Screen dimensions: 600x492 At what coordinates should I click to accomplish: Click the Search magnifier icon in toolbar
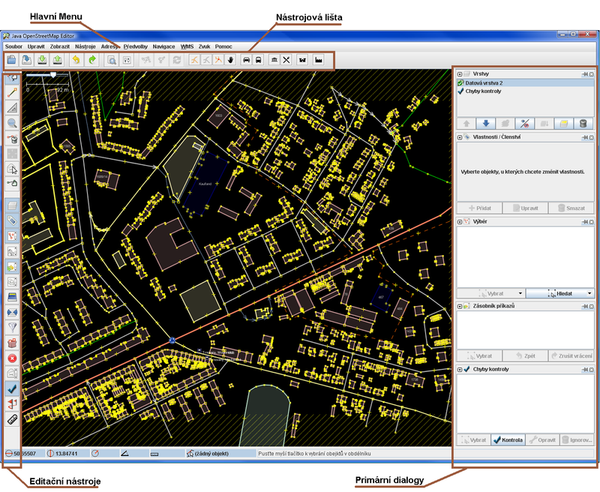(x=113, y=60)
